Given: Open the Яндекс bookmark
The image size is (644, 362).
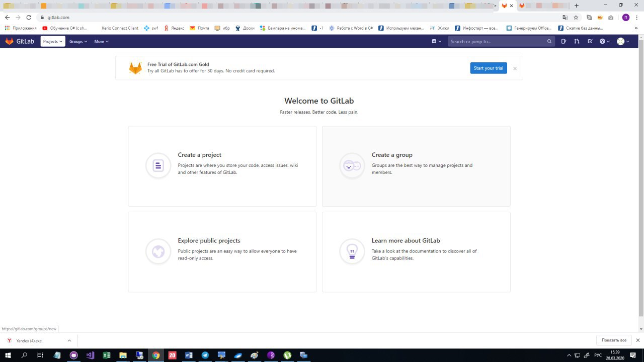Looking at the screenshot, I should pyautogui.click(x=174, y=28).
